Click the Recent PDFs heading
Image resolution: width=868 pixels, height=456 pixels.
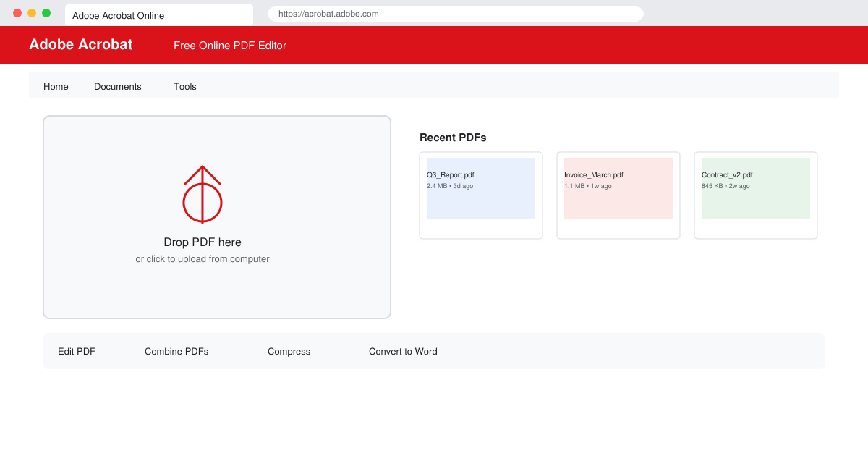point(453,138)
